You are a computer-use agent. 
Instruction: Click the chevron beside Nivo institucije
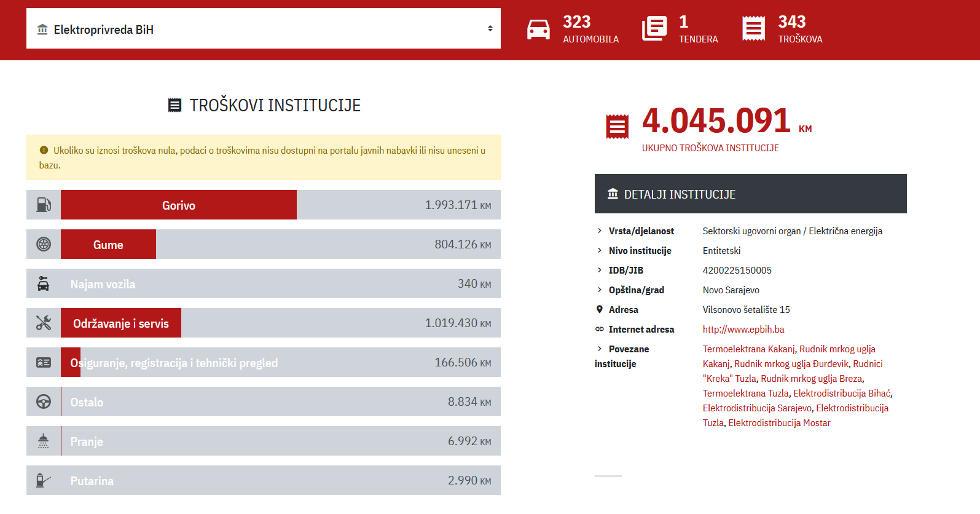point(600,250)
